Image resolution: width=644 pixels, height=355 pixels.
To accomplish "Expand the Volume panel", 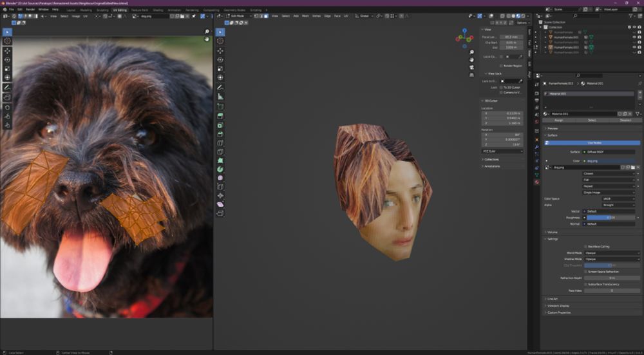I will pyautogui.click(x=552, y=232).
